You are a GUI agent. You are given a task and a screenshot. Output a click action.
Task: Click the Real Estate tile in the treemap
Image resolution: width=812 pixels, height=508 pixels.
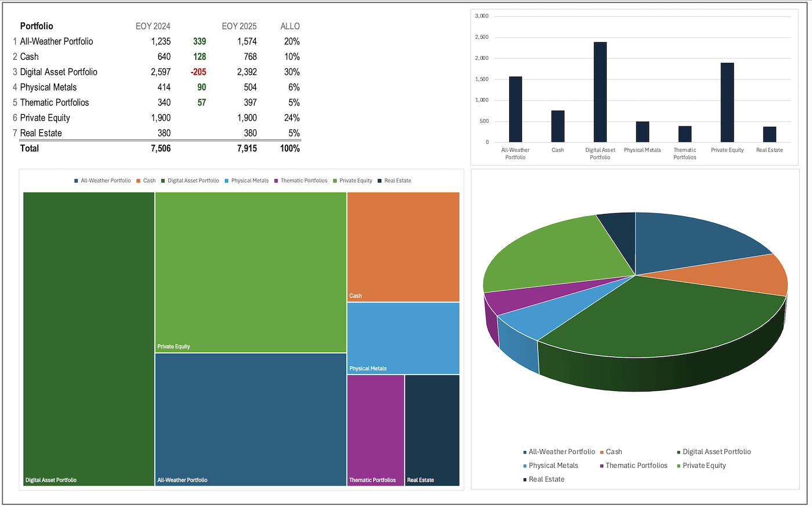click(432, 429)
